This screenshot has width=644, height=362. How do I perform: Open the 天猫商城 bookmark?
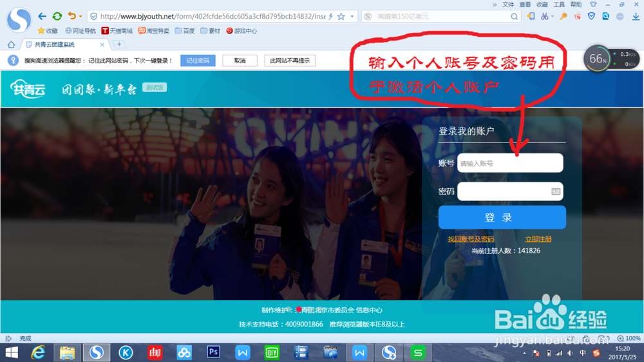(x=117, y=31)
